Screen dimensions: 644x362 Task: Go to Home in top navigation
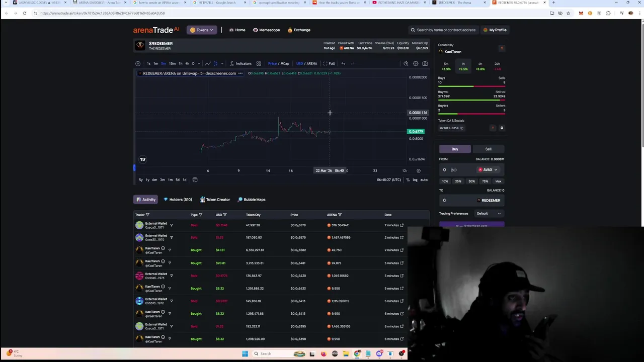(237, 30)
